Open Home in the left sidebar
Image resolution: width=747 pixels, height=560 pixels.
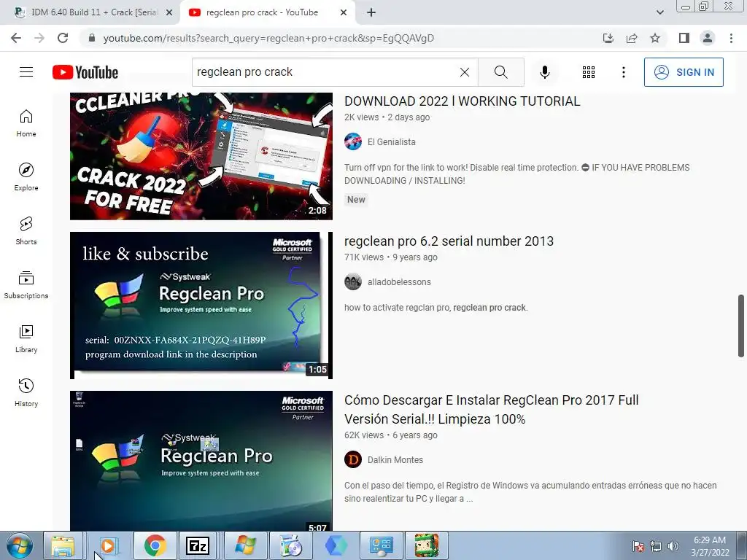pos(26,123)
